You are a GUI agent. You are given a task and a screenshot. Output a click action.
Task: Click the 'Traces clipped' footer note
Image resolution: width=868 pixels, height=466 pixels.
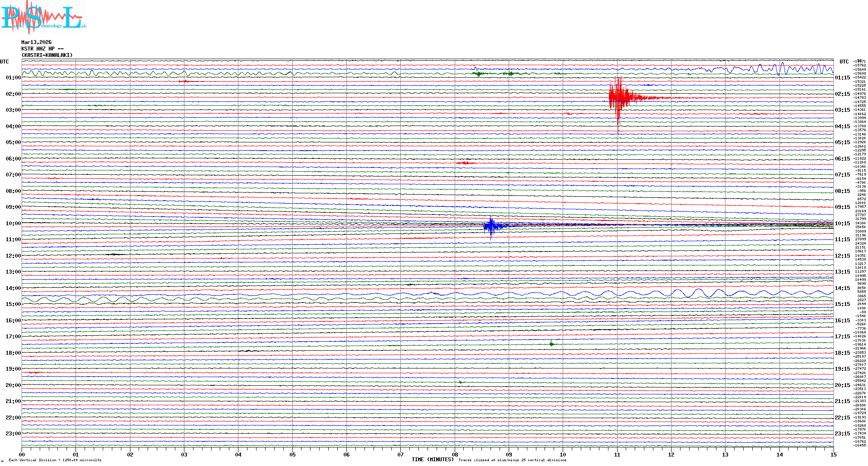point(512,460)
